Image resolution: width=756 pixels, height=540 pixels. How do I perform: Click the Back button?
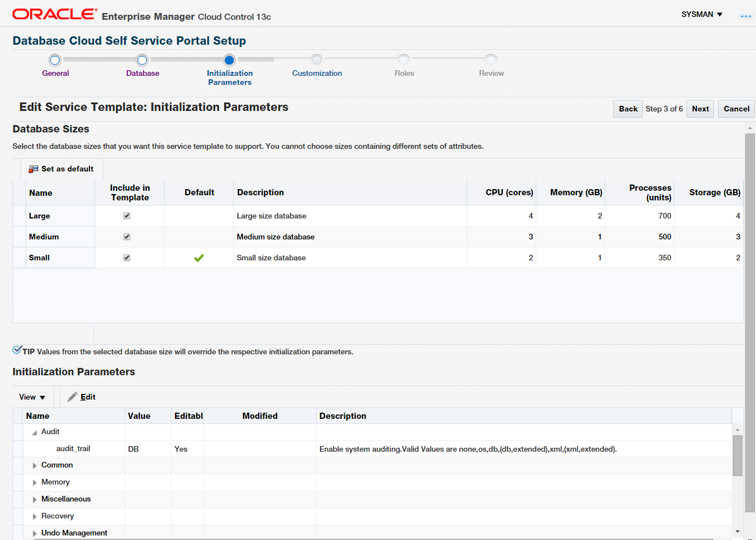(628, 109)
